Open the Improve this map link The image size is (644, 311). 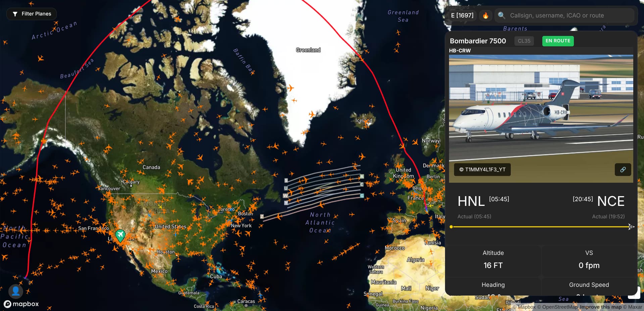601,307
